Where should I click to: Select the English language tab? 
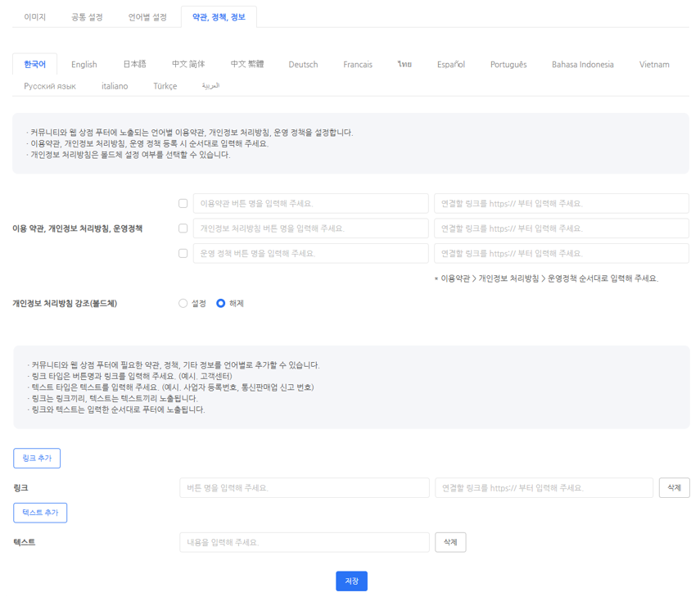pyautogui.click(x=84, y=65)
